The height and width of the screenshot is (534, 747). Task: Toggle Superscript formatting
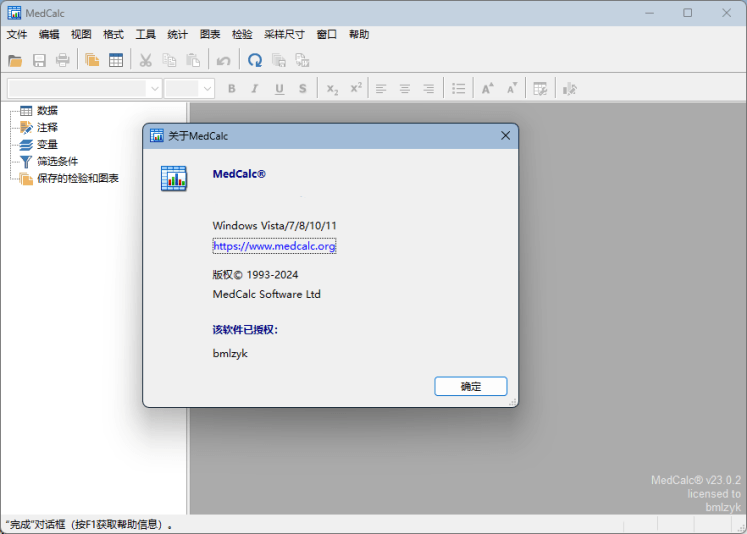(356, 88)
